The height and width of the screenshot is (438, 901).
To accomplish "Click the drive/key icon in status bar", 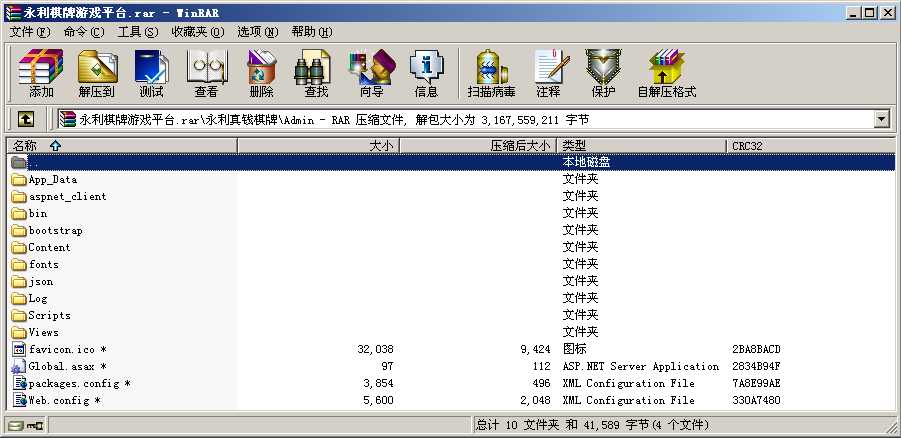I will (26, 426).
